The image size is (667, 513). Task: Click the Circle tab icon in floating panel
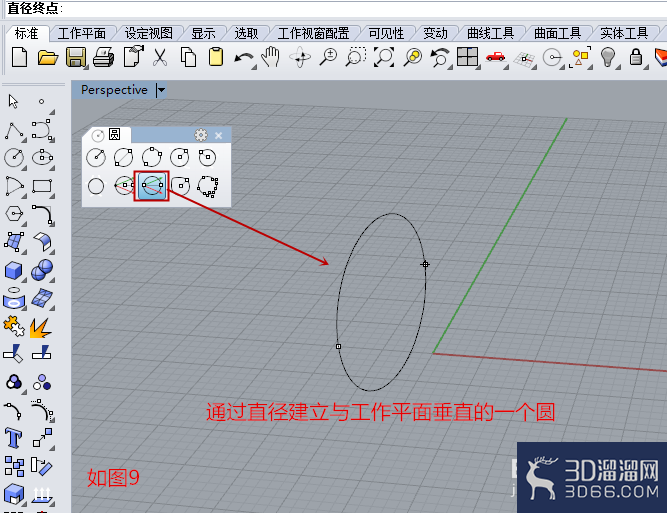(x=98, y=136)
